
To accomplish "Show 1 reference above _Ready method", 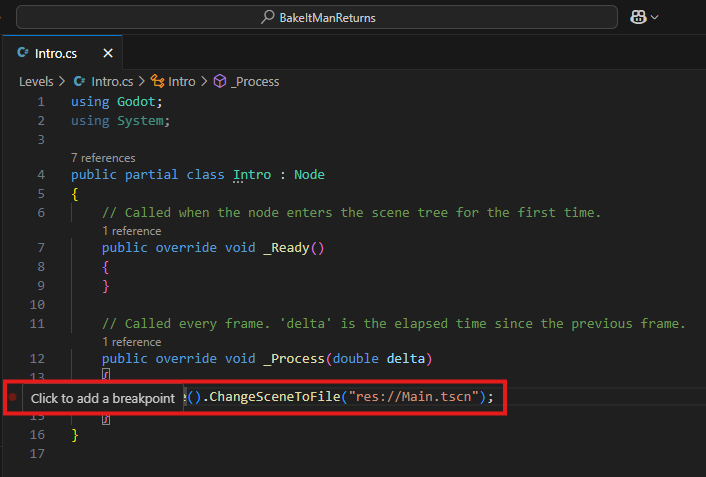I will point(131,231).
